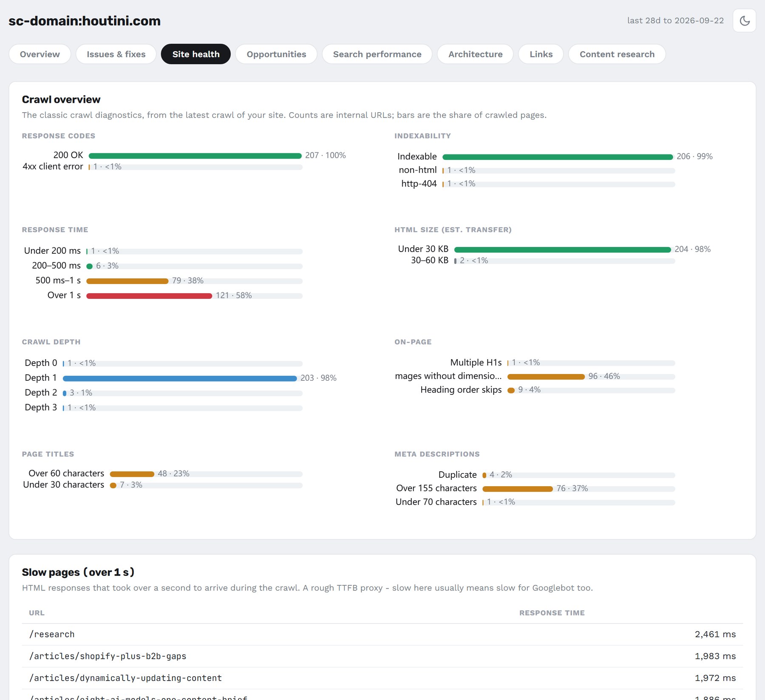Click the URL column header

click(37, 613)
